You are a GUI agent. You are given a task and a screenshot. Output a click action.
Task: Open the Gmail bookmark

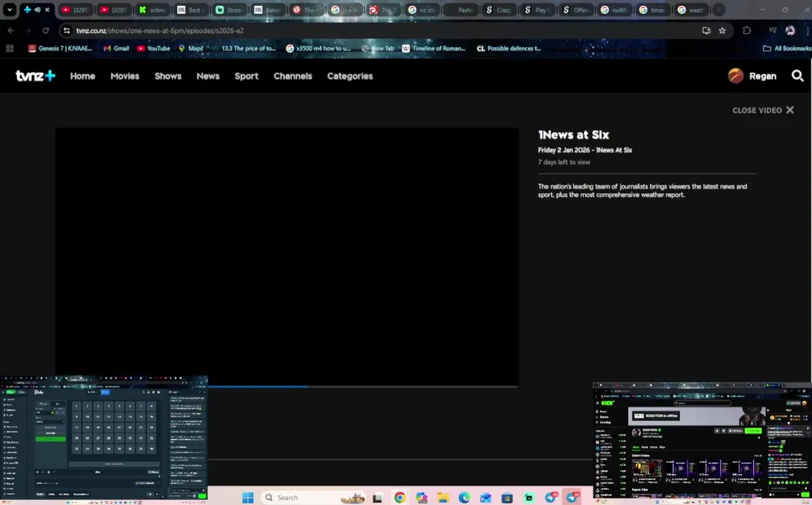(116, 48)
